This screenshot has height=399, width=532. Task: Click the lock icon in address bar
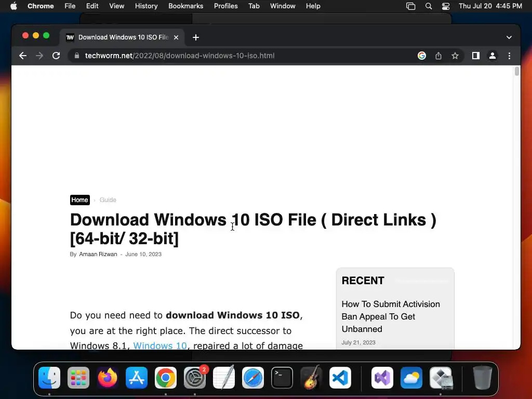click(77, 56)
